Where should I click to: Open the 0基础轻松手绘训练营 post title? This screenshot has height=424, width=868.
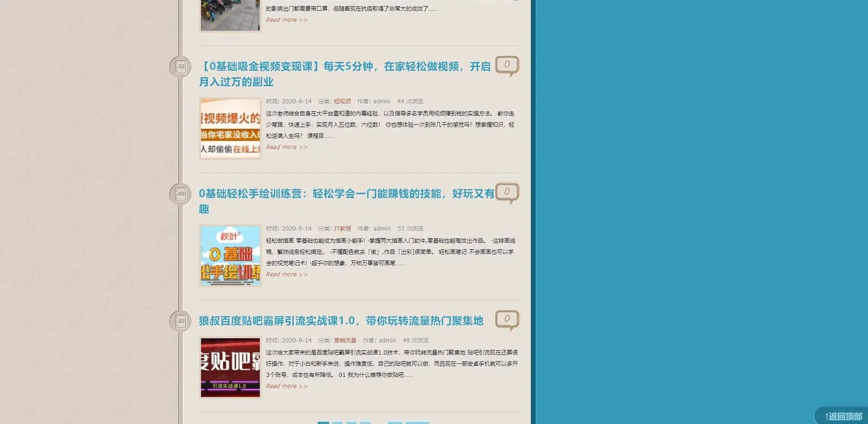click(346, 194)
